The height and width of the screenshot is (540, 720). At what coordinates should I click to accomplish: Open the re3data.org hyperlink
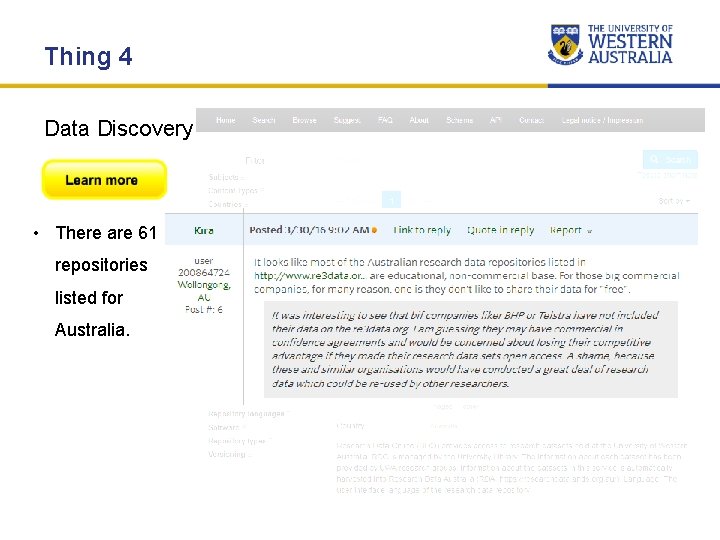tap(310, 276)
